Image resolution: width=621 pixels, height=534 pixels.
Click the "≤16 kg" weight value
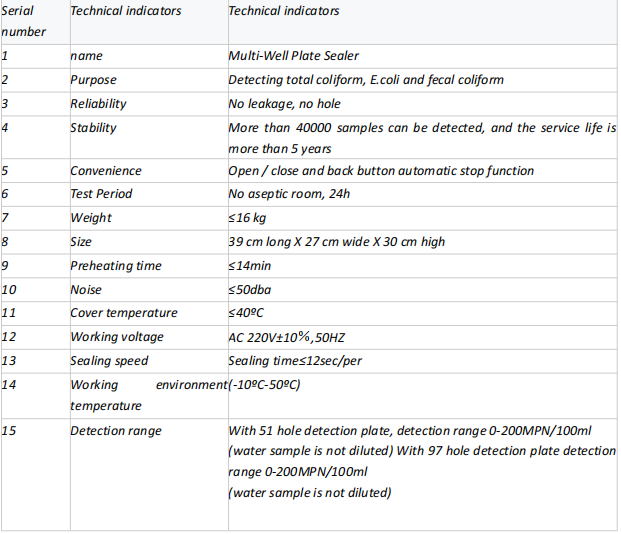[250, 218]
